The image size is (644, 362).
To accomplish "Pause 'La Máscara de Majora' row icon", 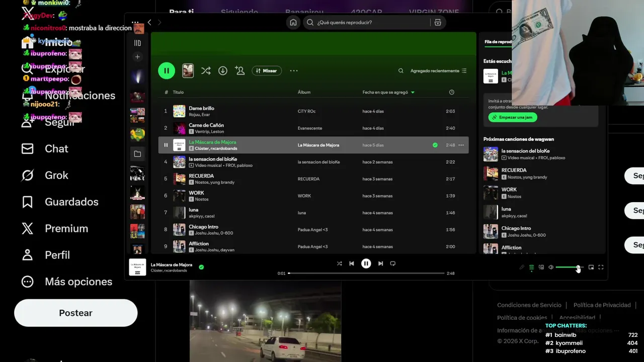I will [x=166, y=145].
